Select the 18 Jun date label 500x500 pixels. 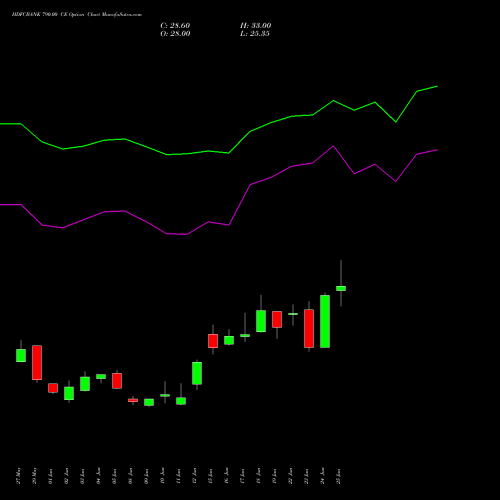click(259, 477)
